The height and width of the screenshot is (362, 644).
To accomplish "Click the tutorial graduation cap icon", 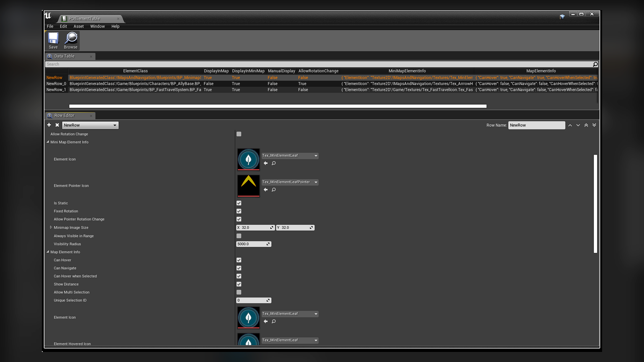I will tap(562, 17).
